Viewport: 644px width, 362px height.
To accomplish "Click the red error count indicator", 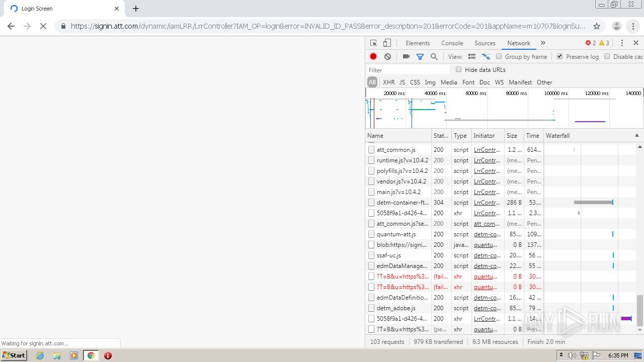I will click(x=591, y=43).
